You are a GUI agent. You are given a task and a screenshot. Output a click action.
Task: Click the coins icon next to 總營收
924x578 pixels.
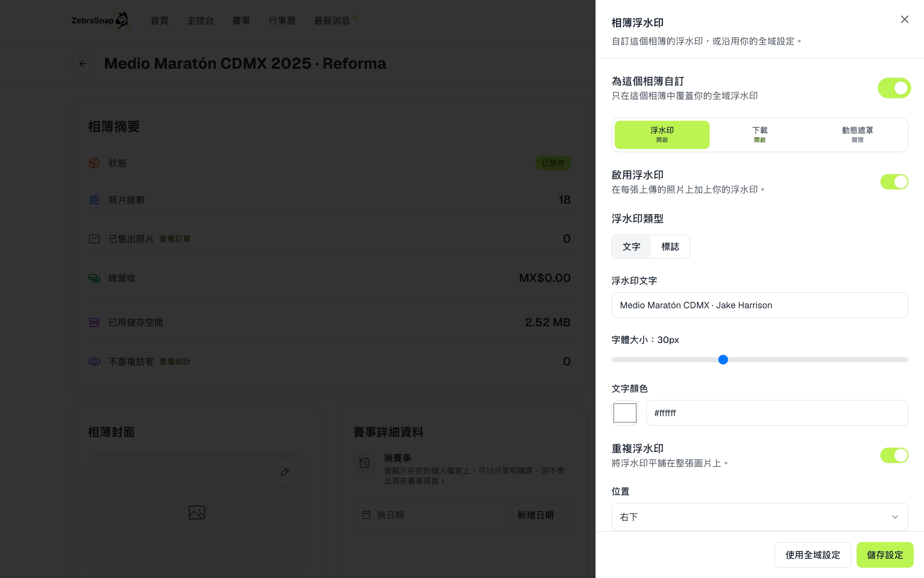coord(94,278)
